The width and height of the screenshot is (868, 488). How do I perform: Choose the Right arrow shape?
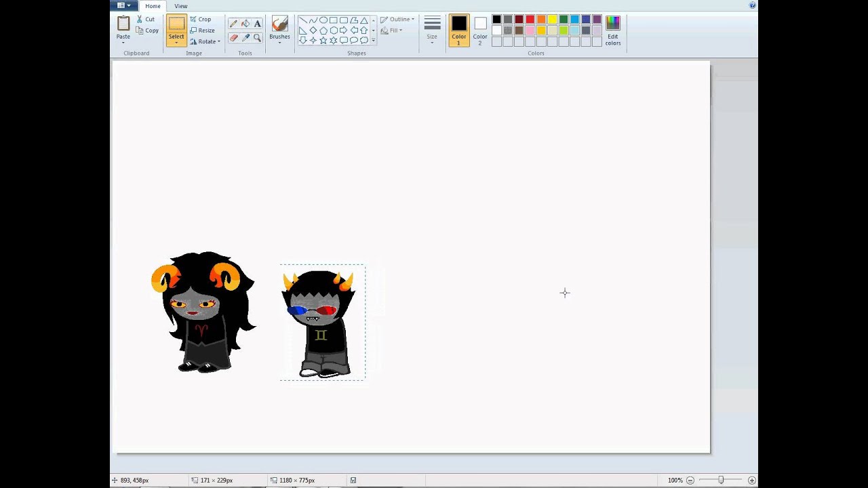point(344,30)
